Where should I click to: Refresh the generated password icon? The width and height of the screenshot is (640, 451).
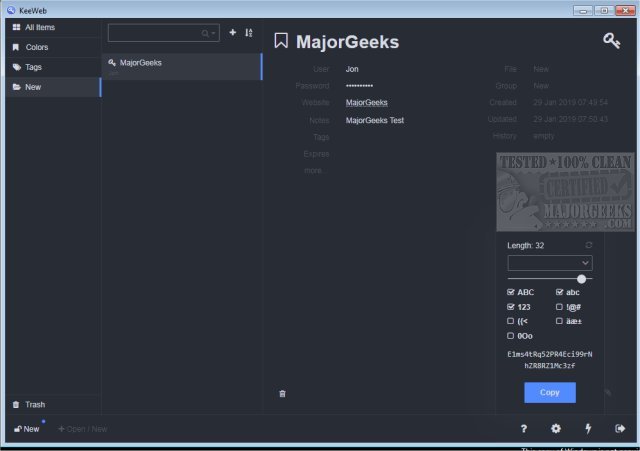point(588,245)
